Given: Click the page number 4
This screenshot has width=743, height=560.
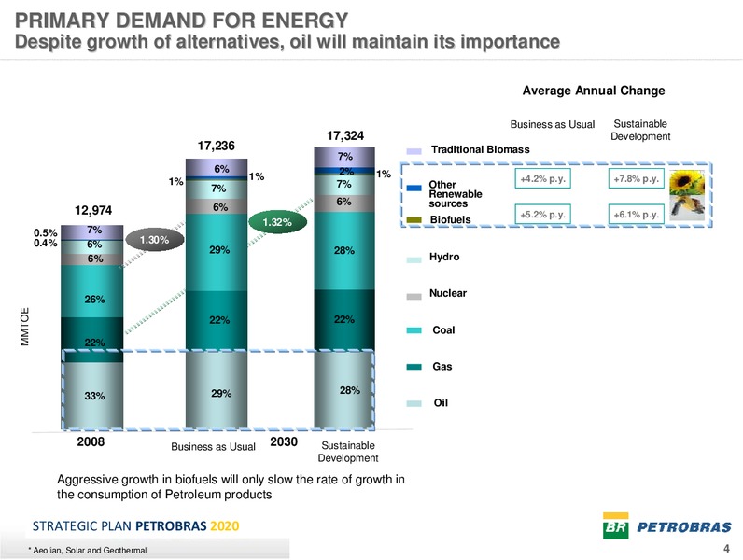Looking at the screenshot, I should point(726,549).
